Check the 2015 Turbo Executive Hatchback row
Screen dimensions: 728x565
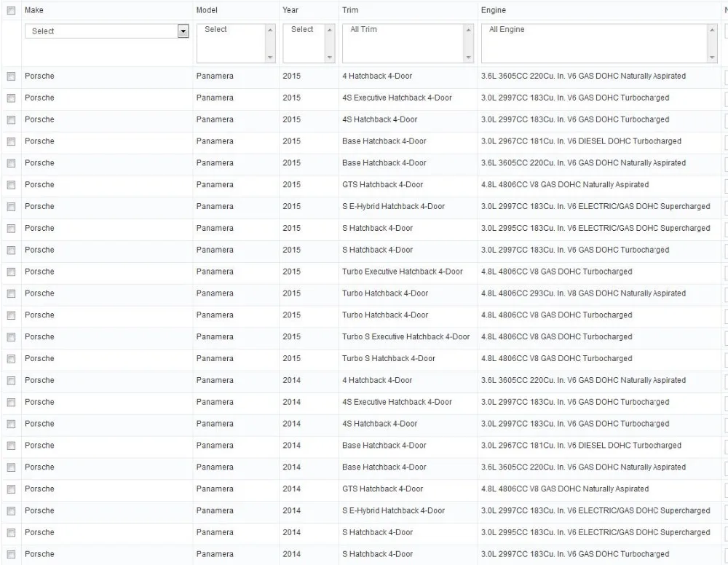point(11,272)
